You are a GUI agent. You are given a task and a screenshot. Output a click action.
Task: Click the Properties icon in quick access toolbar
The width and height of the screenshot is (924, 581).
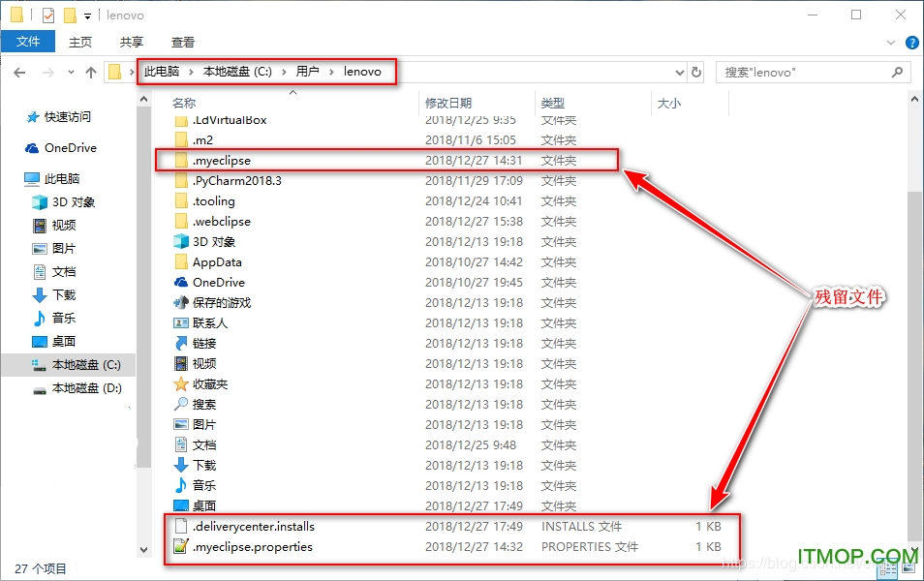coord(47,15)
